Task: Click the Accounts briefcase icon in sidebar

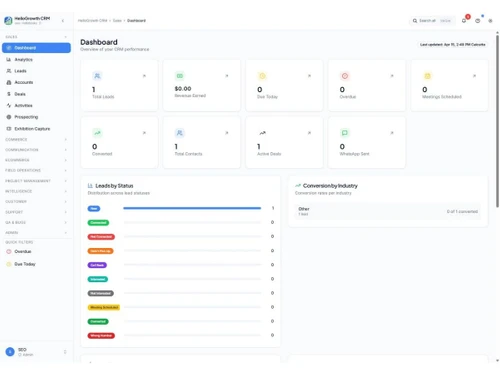Action: click(9, 82)
